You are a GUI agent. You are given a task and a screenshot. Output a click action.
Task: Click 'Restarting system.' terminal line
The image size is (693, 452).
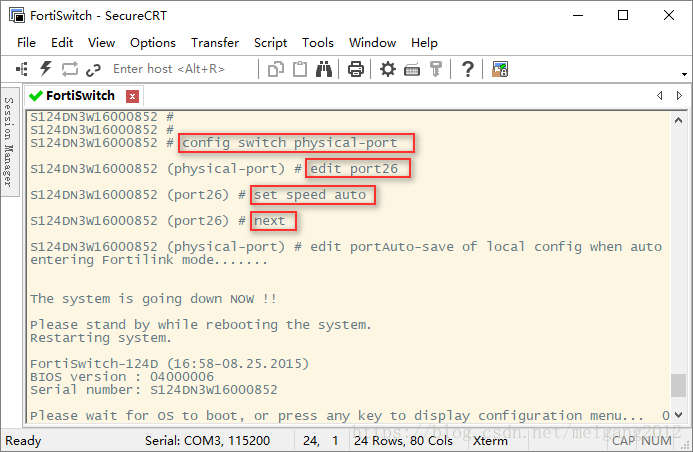coord(101,338)
